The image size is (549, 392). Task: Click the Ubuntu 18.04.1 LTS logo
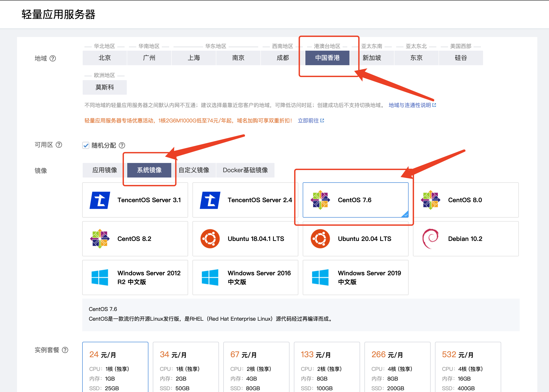tap(210, 239)
